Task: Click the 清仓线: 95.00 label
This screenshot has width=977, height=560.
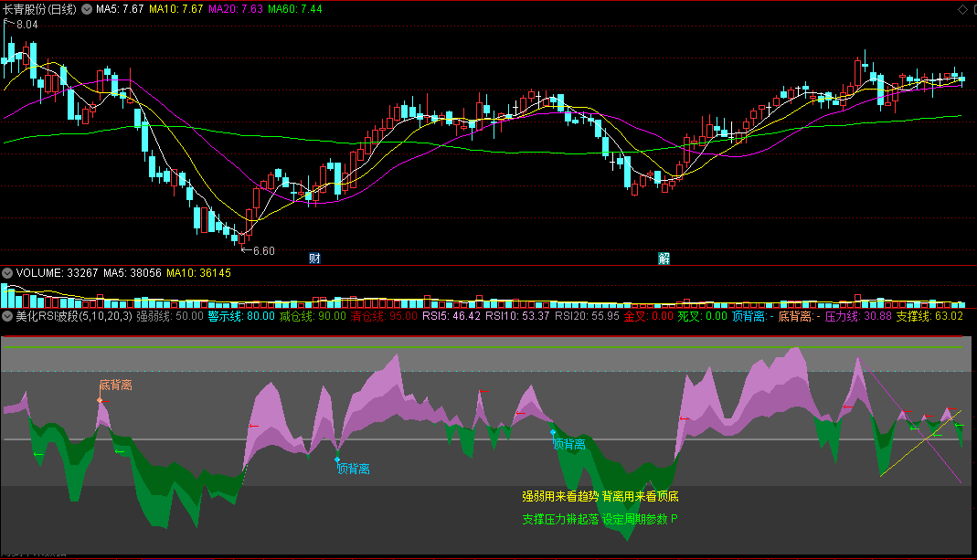Action: 384,316
